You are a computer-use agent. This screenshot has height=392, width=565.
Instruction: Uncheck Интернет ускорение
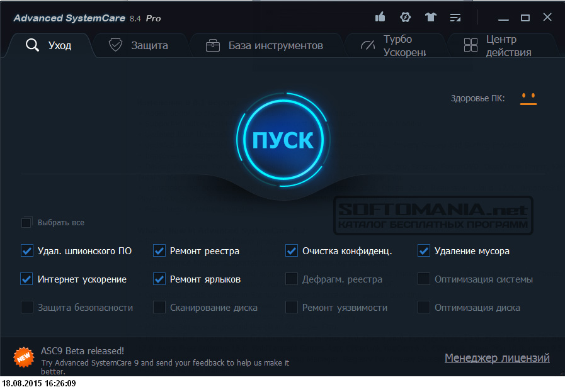pyautogui.click(x=26, y=279)
